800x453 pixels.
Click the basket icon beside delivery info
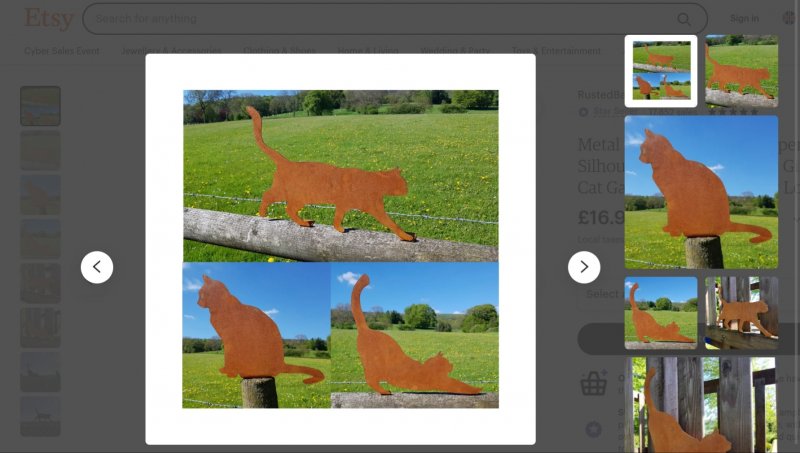594,383
